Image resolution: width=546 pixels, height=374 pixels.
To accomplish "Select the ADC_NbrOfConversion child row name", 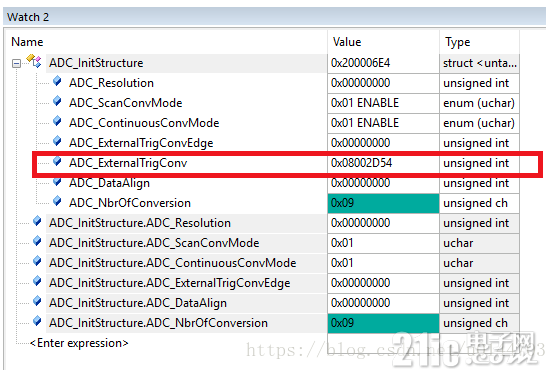I will pos(130,203).
